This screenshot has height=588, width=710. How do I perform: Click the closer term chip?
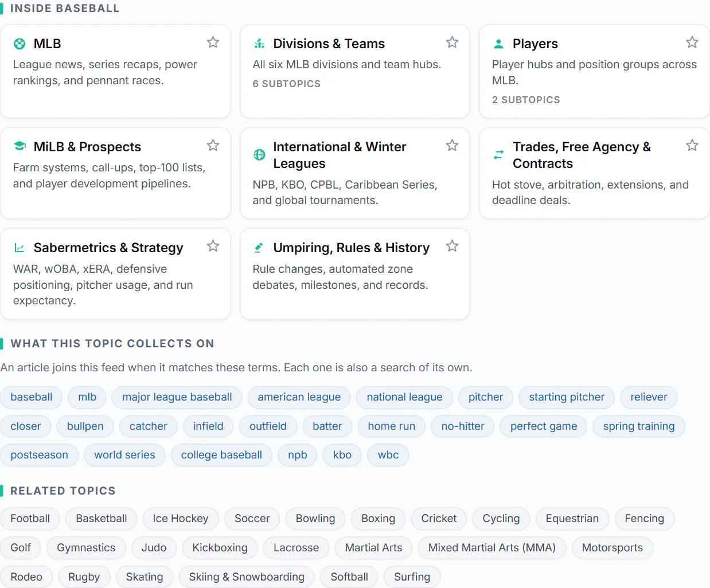(x=26, y=426)
